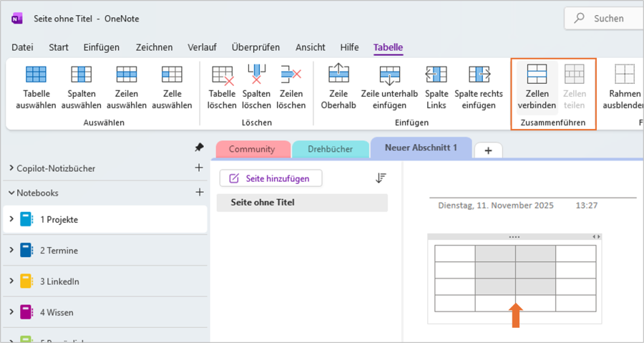Open the Community section tab
Screen dimensions: 644x343
click(252, 149)
